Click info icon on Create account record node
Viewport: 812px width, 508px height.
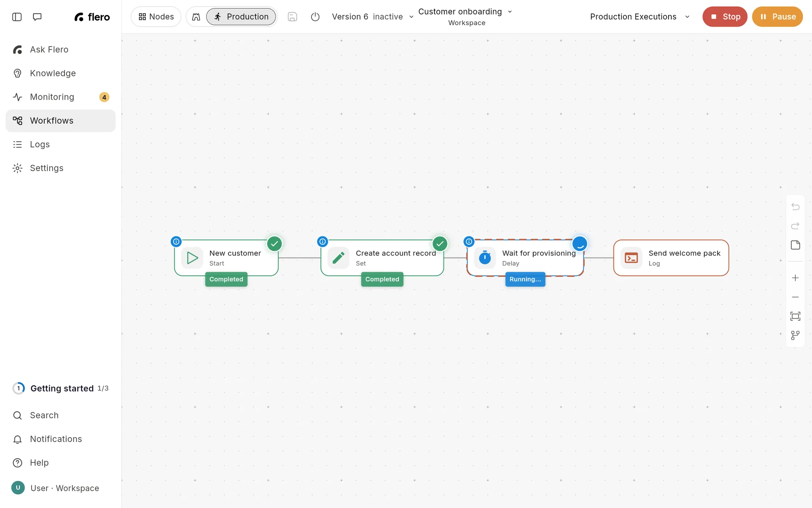tap(323, 242)
